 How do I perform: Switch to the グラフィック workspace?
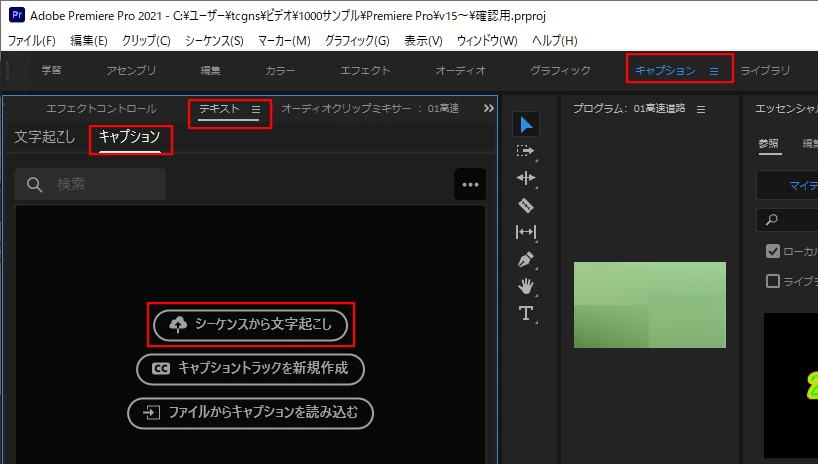point(560,70)
